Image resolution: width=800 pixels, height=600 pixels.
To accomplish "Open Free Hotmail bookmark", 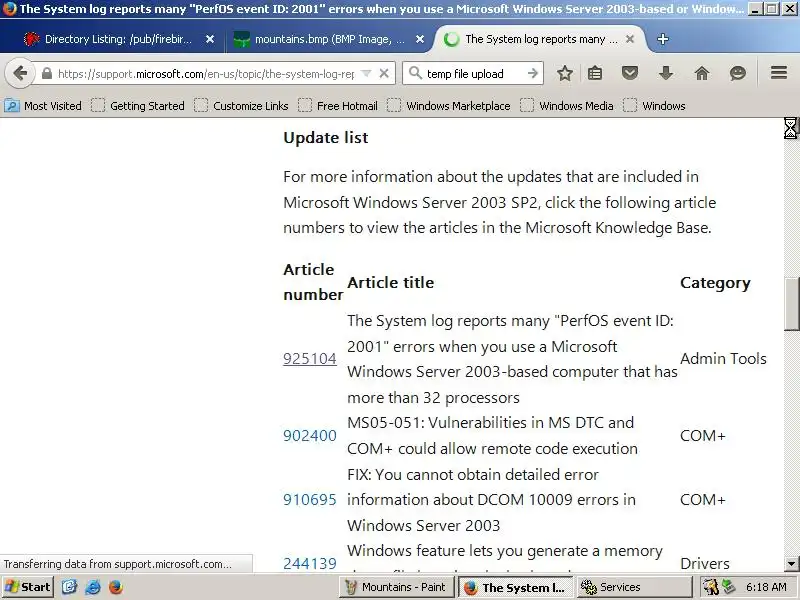I will (338, 106).
